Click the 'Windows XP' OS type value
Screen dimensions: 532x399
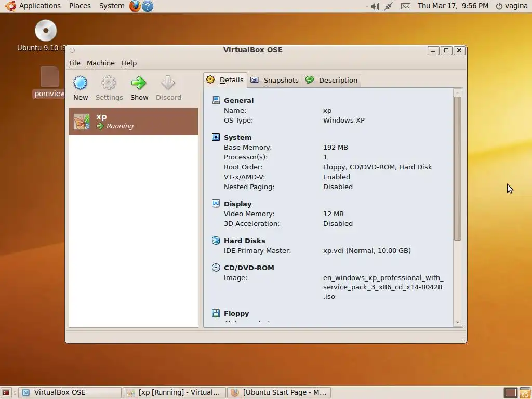pyautogui.click(x=344, y=120)
